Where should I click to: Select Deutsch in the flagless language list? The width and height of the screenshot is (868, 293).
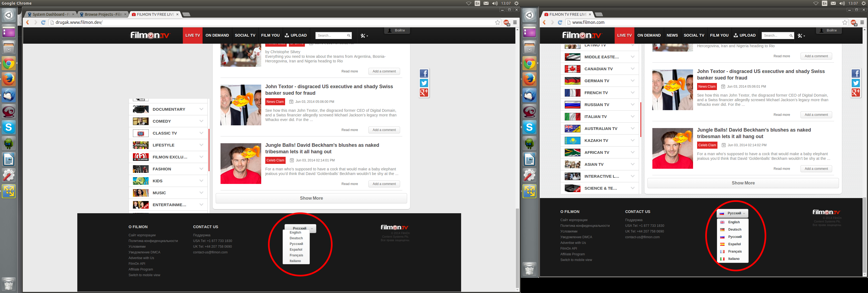pos(296,238)
